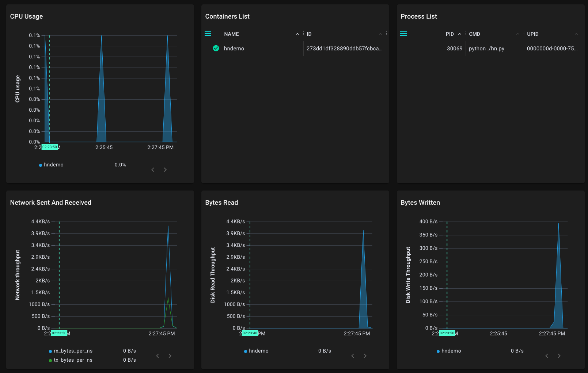Click the 02:23:50 timestamp marker in CPU Usage
This screenshot has width=588, height=373.
tap(50, 147)
